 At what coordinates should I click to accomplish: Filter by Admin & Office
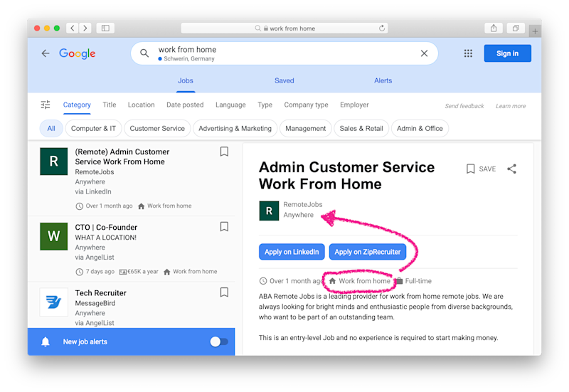(420, 129)
